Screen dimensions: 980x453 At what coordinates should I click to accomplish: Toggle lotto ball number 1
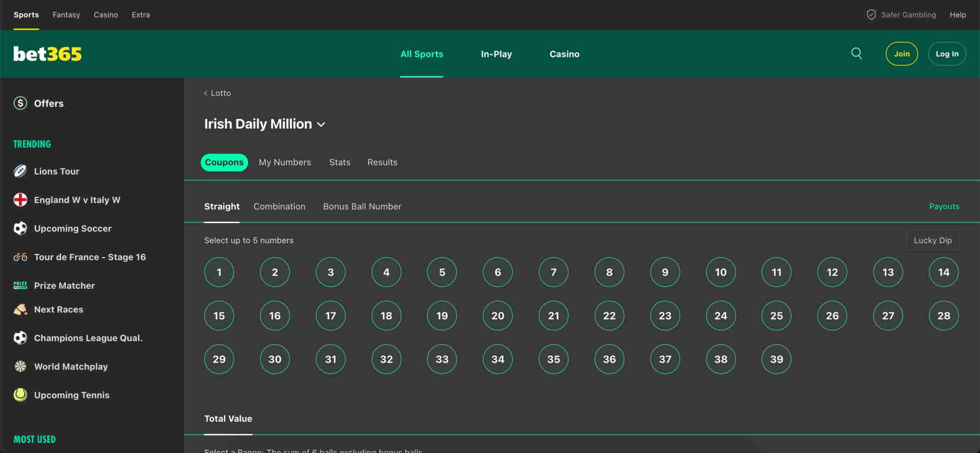pyautogui.click(x=219, y=272)
